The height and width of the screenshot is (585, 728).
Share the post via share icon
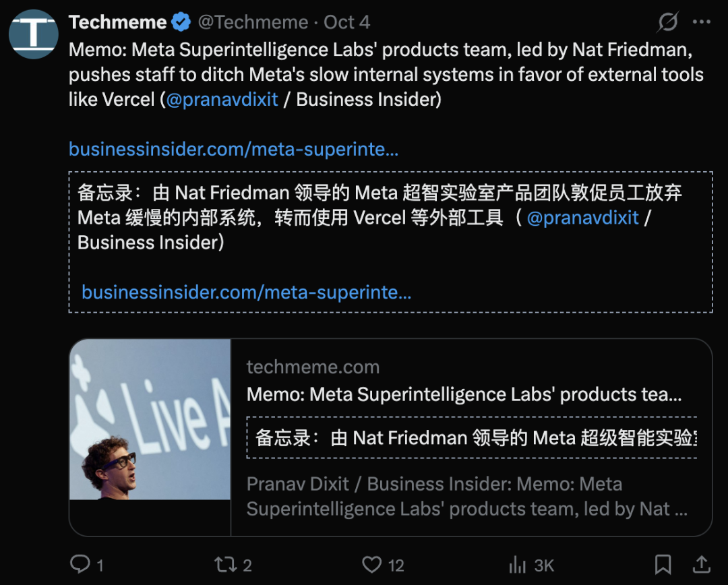701,564
